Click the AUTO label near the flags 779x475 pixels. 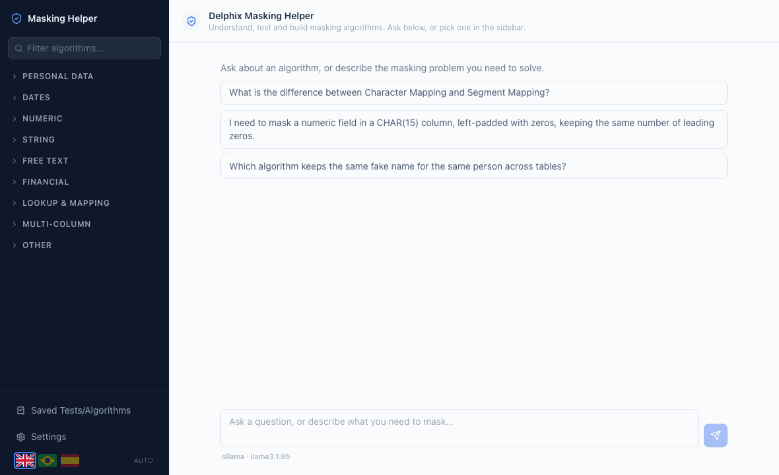143,461
